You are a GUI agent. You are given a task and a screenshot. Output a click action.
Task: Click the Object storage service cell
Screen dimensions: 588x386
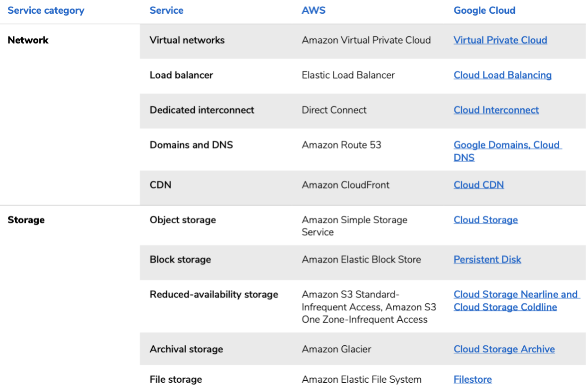(x=183, y=220)
